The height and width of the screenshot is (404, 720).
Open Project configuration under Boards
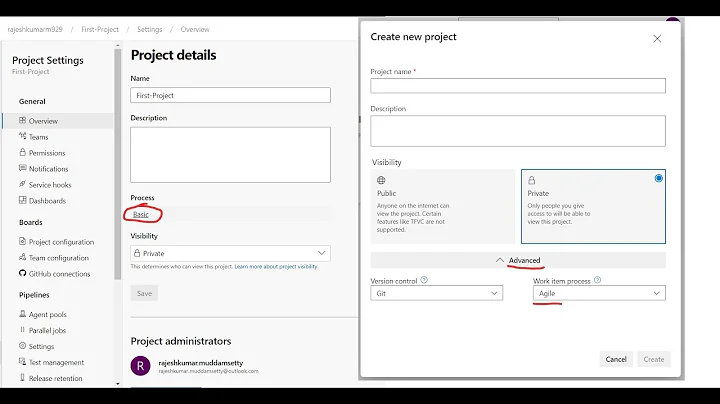point(61,242)
